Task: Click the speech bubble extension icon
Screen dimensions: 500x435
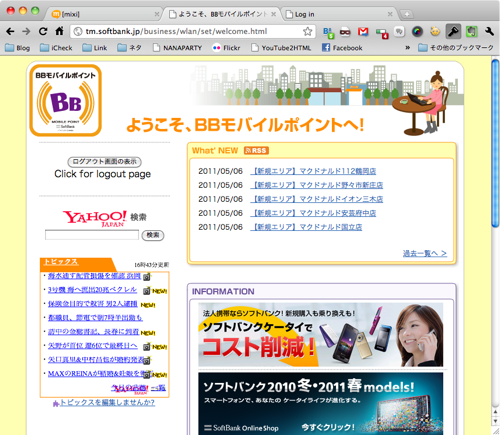Action: tap(399, 32)
